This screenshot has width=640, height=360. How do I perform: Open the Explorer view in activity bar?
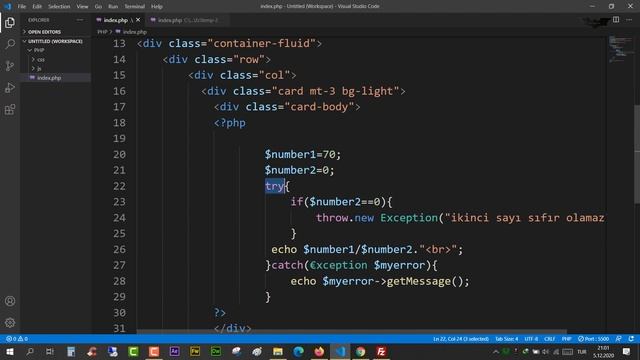pyautogui.click(x=10, y=22)
